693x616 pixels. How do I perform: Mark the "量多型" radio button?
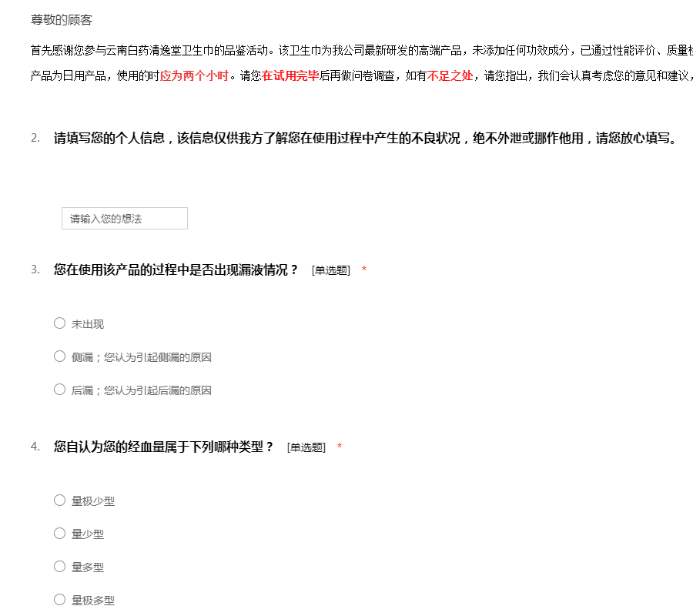[x=59, y=567]
